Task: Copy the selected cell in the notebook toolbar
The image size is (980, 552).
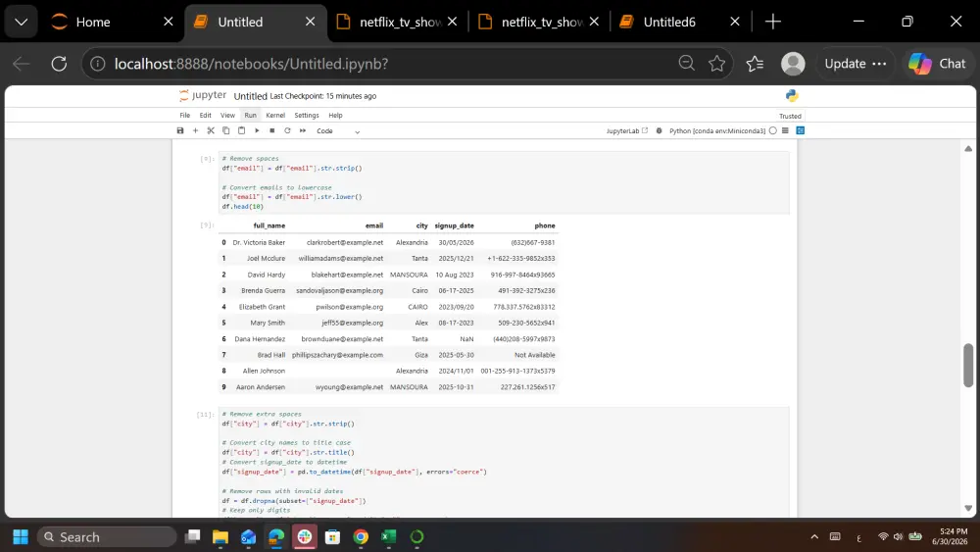Action: pos(225,130)
